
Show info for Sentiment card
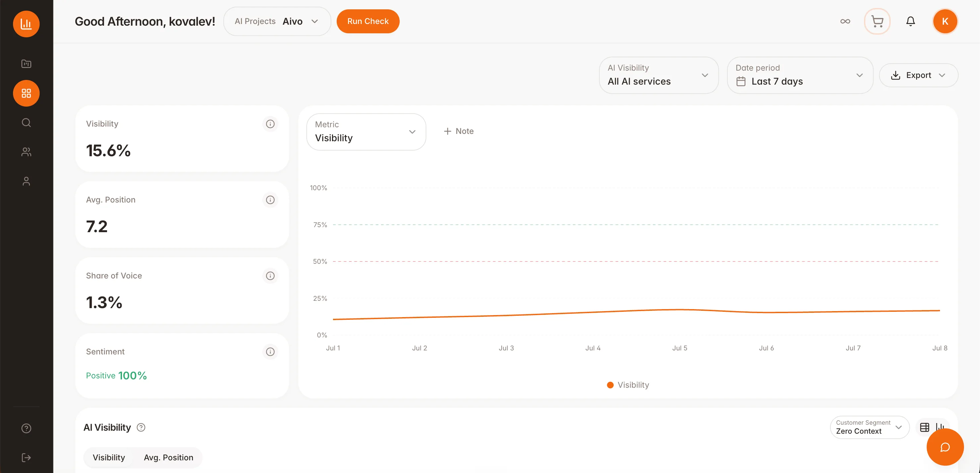(270, 352)
